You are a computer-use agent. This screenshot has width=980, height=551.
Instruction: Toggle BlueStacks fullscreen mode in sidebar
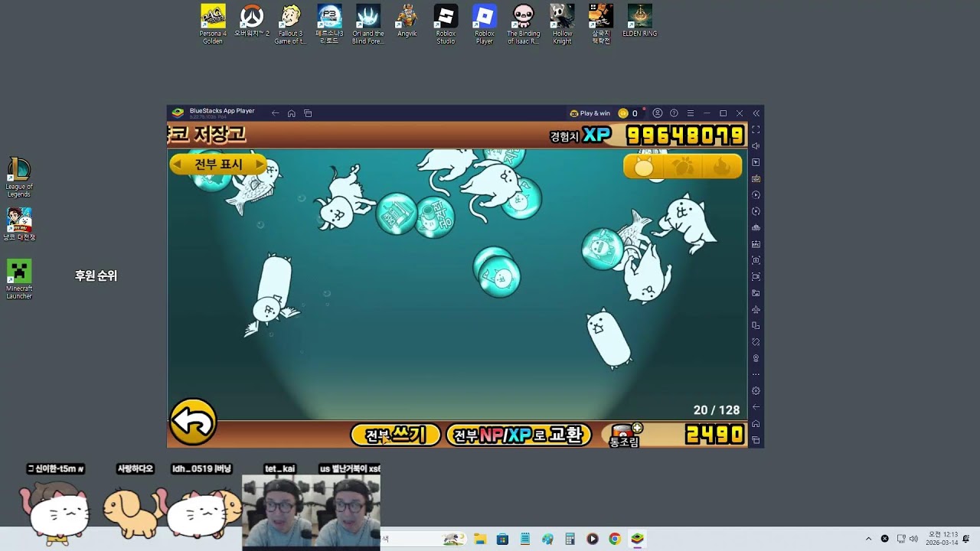pyautogui.click(x=756, y=129)
